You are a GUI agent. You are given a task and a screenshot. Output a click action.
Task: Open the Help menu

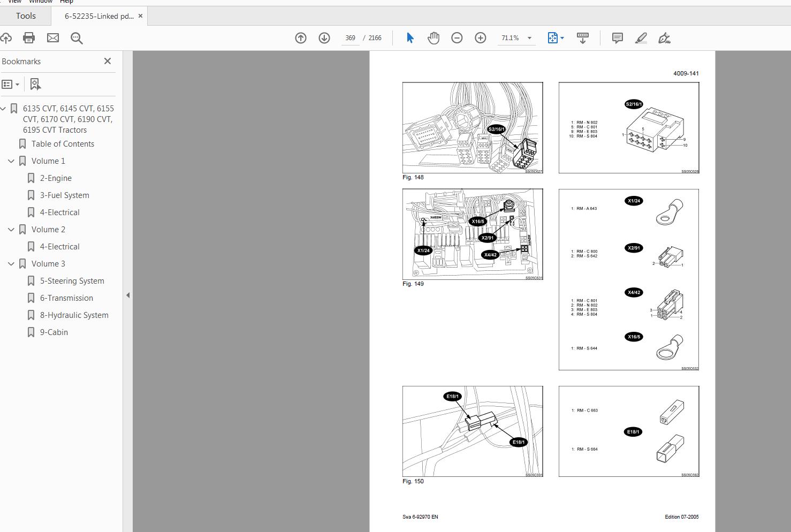coord(66,2)
